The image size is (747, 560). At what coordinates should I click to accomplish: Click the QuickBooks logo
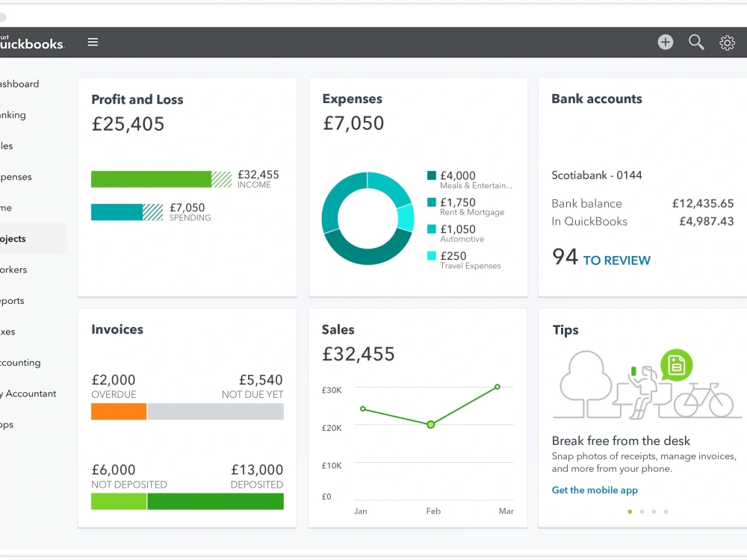[x=31, y=43]
